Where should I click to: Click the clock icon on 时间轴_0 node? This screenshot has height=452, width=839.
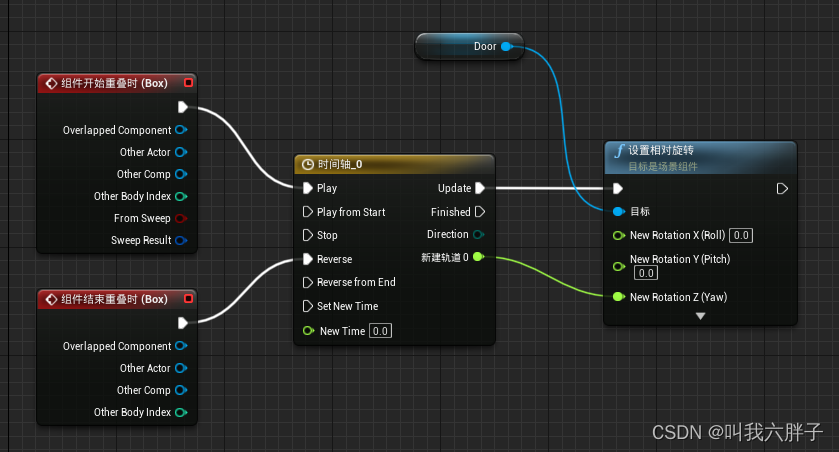pyautogui.click(x=308, y=164)
